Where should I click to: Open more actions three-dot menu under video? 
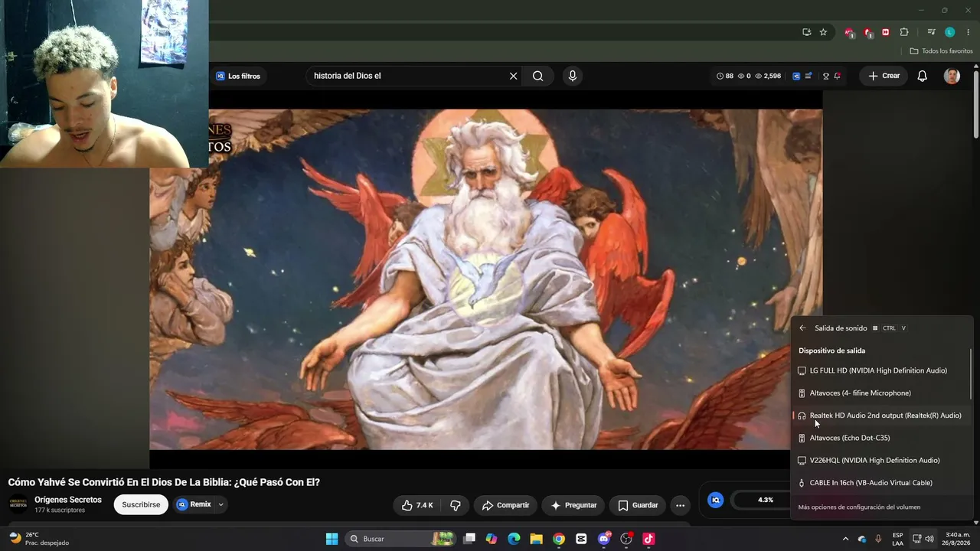680,505
